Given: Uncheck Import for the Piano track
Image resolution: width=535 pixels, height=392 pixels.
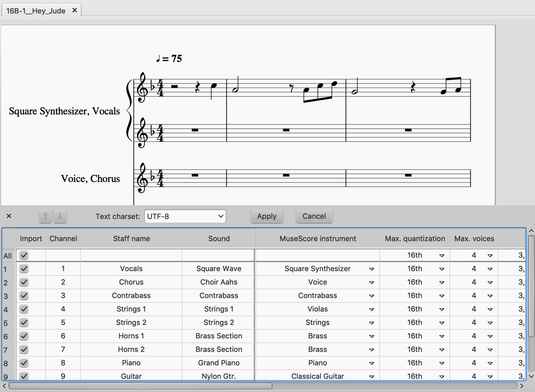Looking at the screenshot, I should point(24,363).
